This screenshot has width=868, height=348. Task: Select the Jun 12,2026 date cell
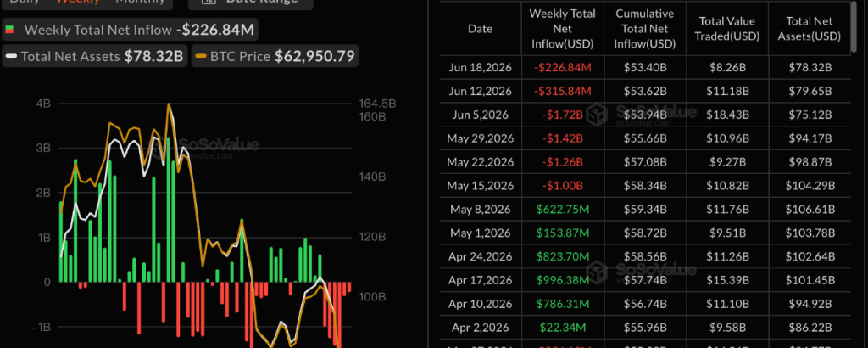[x=481, y=91]
